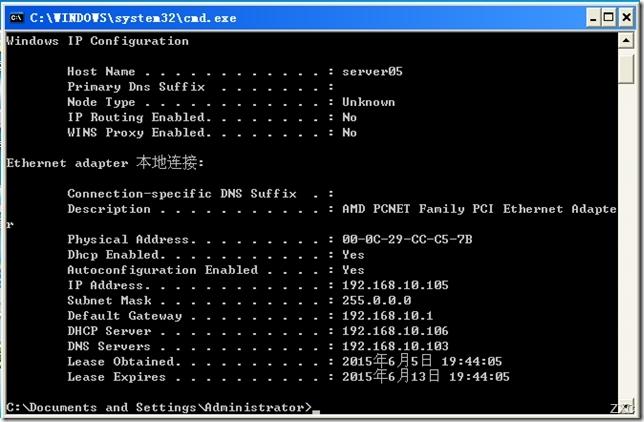This screenshot has height=422, width=644.
Task: Click the scroll up arrow
Action: pos(626,40)
